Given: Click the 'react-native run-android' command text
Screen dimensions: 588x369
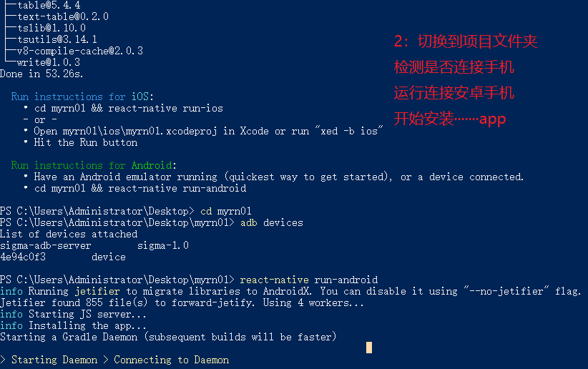Looking at the screenshot, I should point(308,280).
